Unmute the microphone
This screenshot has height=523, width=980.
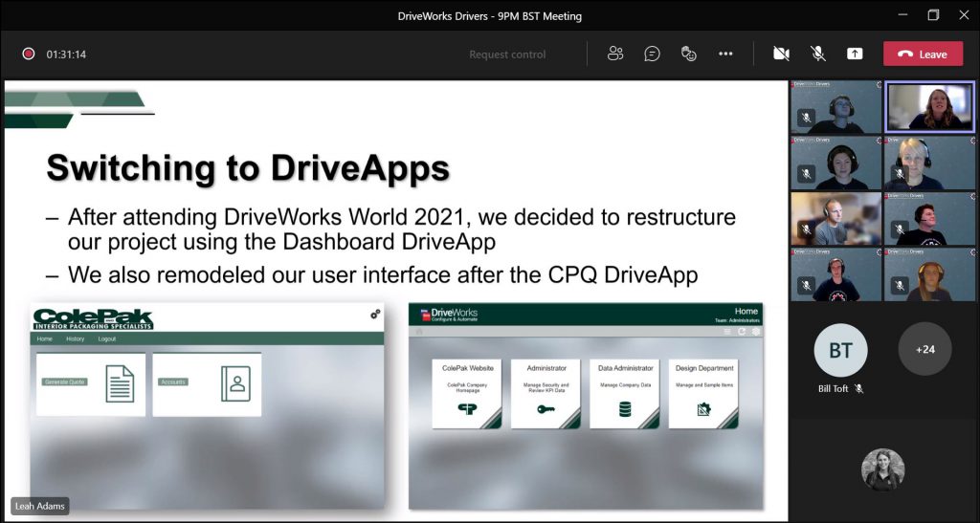[818, 54]
